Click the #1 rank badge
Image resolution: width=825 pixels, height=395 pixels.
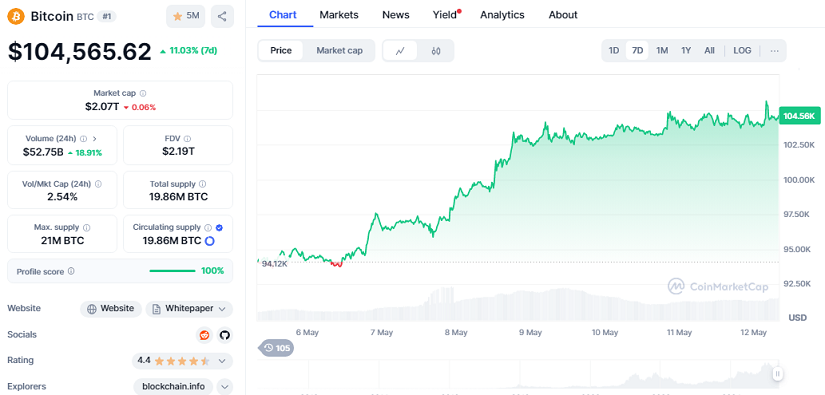(x=107, y=16)
